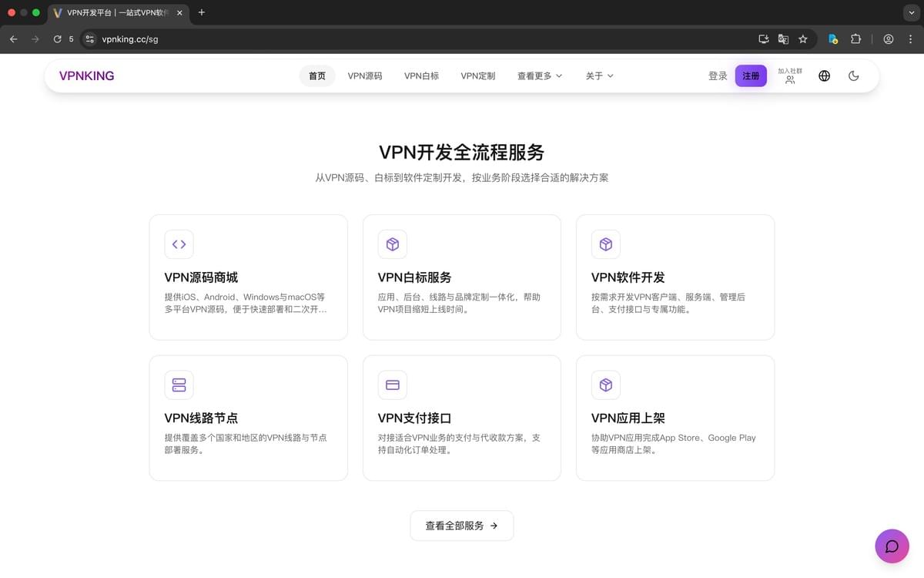This screenshot has width=924, height=578.
Task: Click the address bar URL vpnking.cc/sg
Action: click(x=130, y=39)
